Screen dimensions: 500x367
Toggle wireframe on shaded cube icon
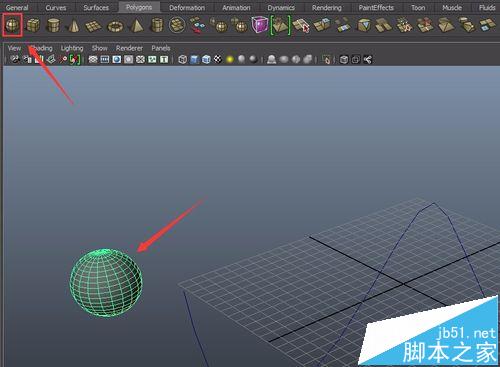[x=206, y=59]
